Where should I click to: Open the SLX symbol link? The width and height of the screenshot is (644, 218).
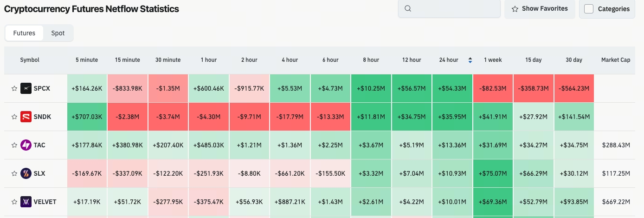click(x=39, y=173)
